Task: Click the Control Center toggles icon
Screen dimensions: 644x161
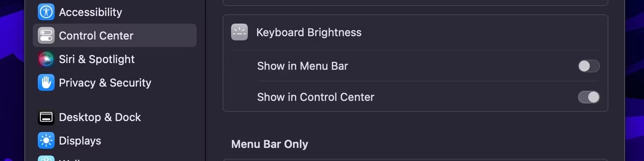Action: click(46, 36)
